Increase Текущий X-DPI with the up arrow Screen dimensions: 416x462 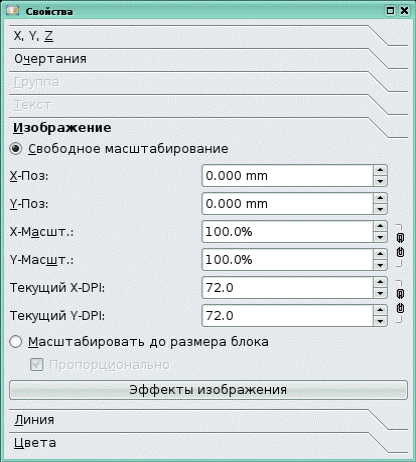[380, 282]
